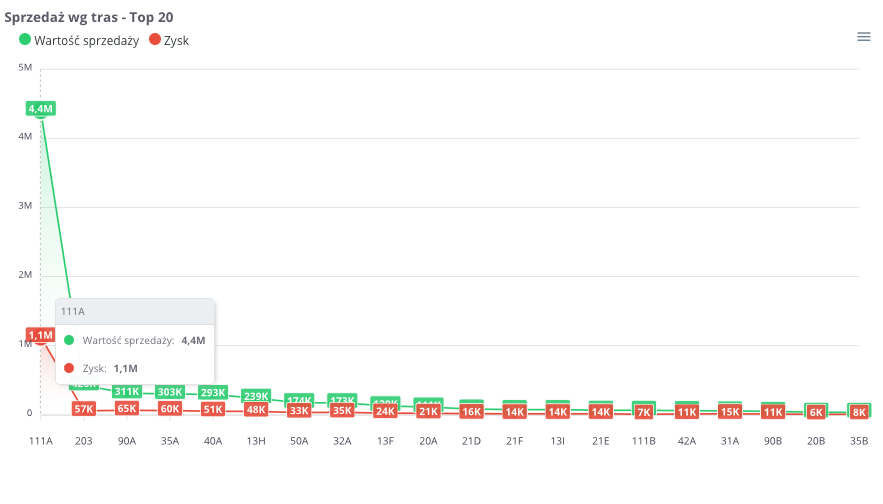Click the 13H x-axis route label
The image size is (883, 504).
tap(256, 440)
